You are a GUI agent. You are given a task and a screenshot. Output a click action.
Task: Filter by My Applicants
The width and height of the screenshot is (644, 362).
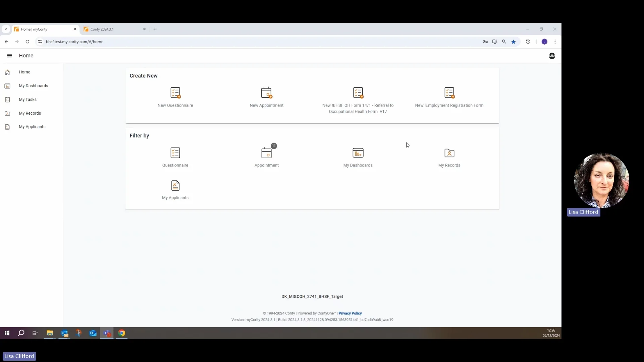pyautogui.click(x=175, y=189)
